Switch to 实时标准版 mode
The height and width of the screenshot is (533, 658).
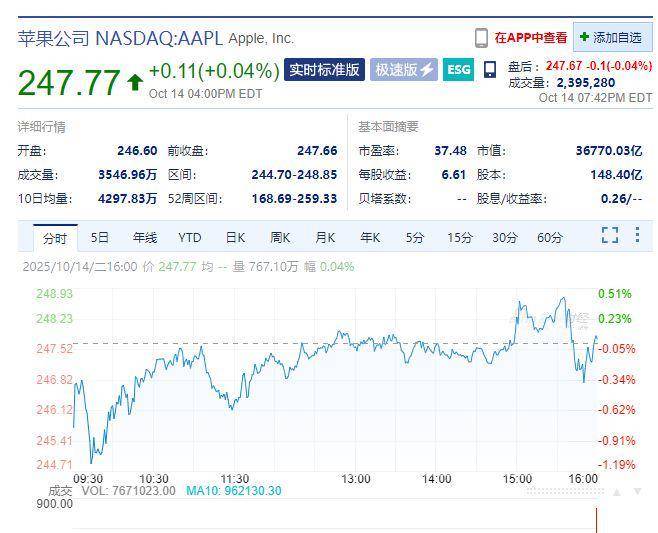(324, 70)
